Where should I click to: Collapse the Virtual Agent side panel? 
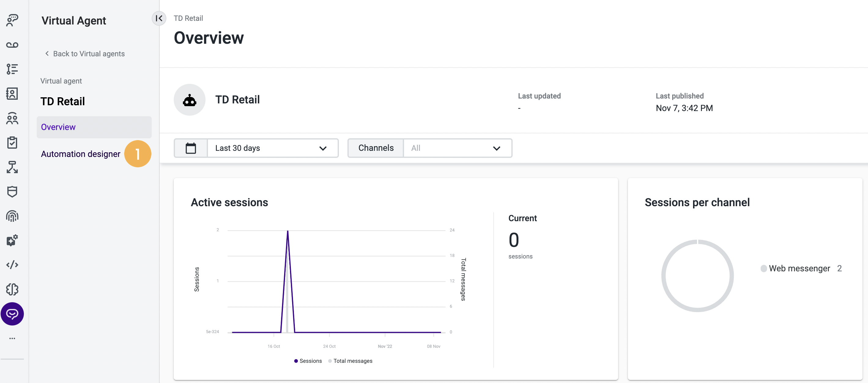tap(159, 19)
